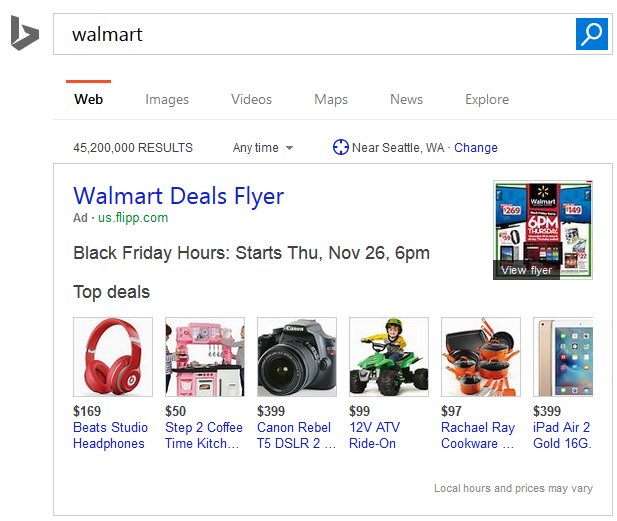The image size is (617, 521).
Task: Select the Explore tab
Action: (x=487, y=100)
